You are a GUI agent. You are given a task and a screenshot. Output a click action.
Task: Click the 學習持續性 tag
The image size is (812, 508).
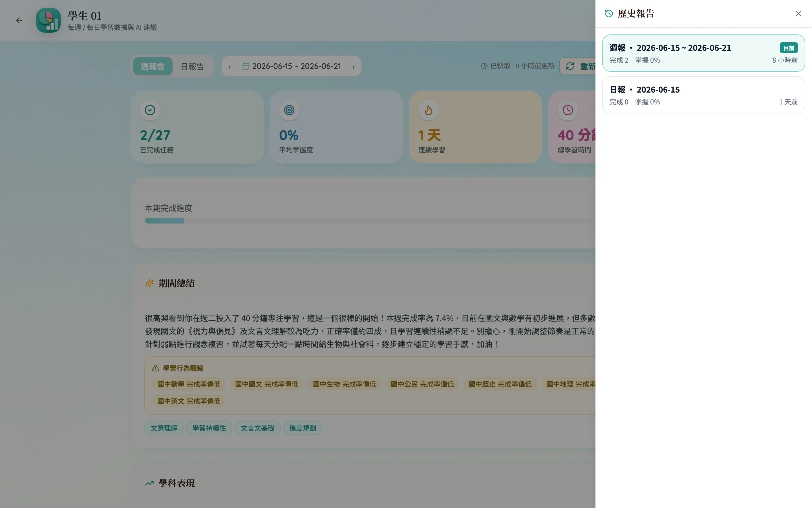pyautogui.click(x=209, y=428)
